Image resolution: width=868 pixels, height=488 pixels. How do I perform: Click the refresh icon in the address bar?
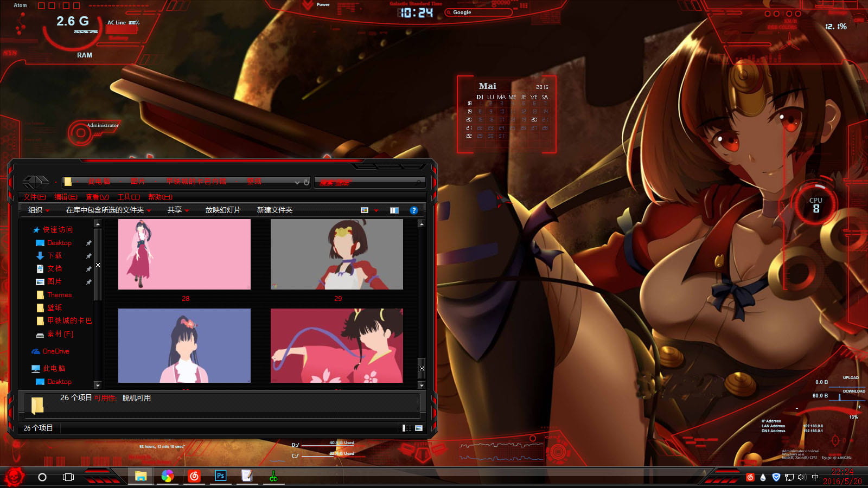[x=307, y=182]
